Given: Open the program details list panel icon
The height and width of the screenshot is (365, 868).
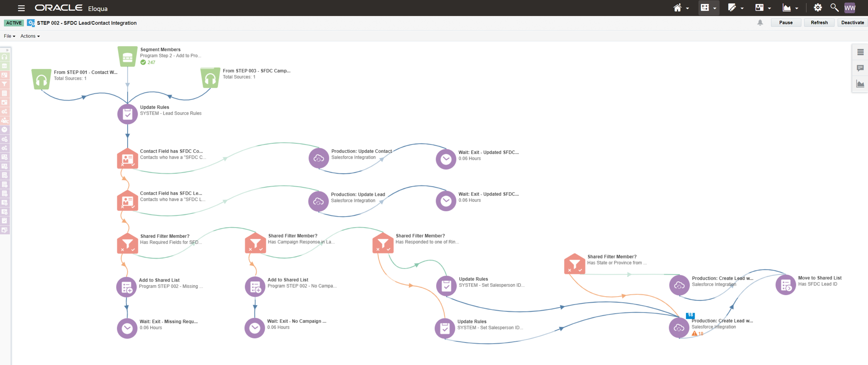Looking at the screenshot, I should [860, 52].
